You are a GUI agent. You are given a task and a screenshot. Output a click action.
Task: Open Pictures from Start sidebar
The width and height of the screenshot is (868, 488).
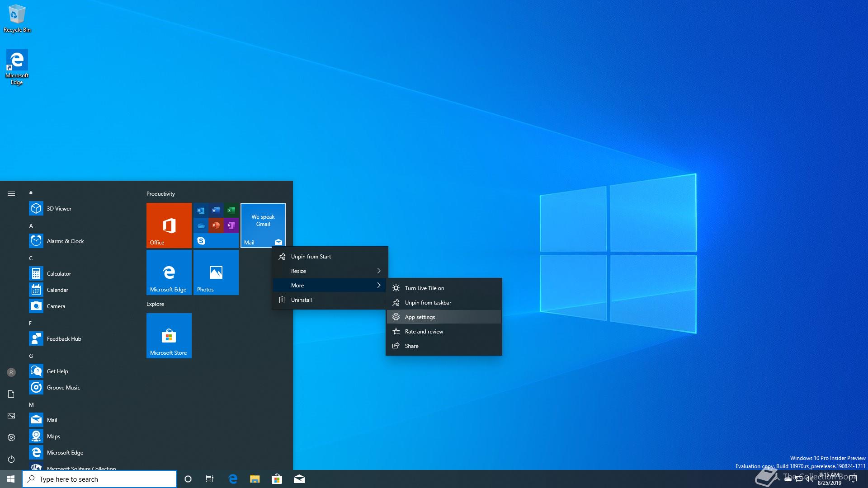[x=11, y=416]
